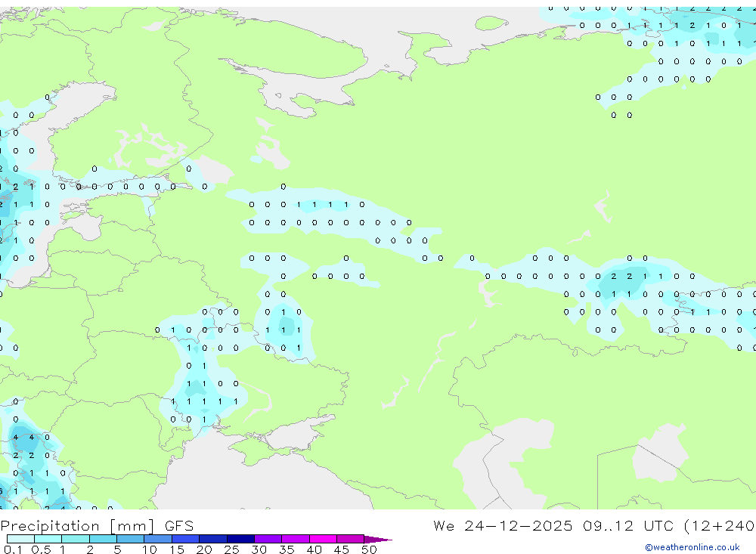Click the '(12+240' forecast offset text
The width and height of the screenshot is (756, 554).
coord(719,525)
